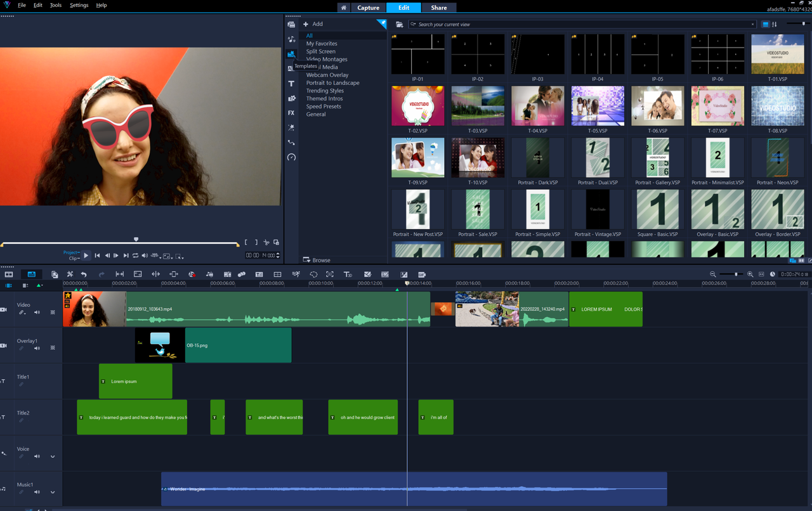Image resolution: width=812 pixels, height=511 pixels.
Task: Switch to the Share tab
Action: coord(439,8)
